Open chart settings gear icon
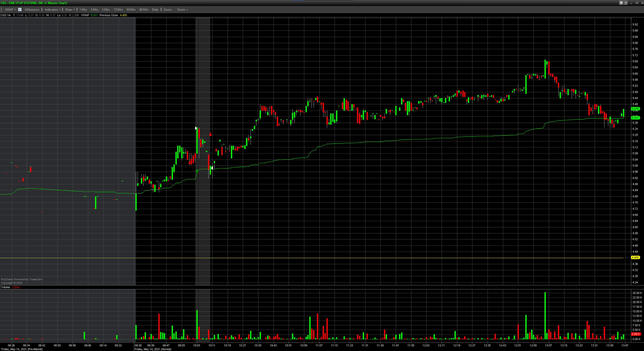Screen dimensions: 644x351 [x=621, y=3]
